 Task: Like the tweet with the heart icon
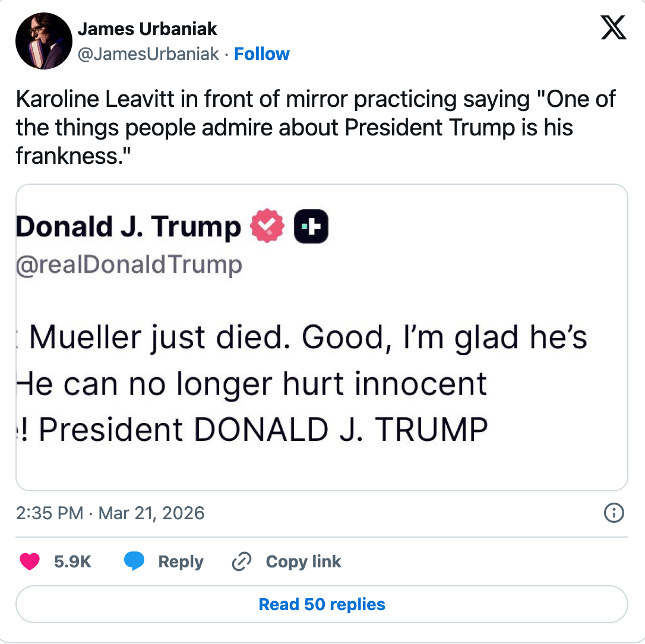[x=29, y=561]
